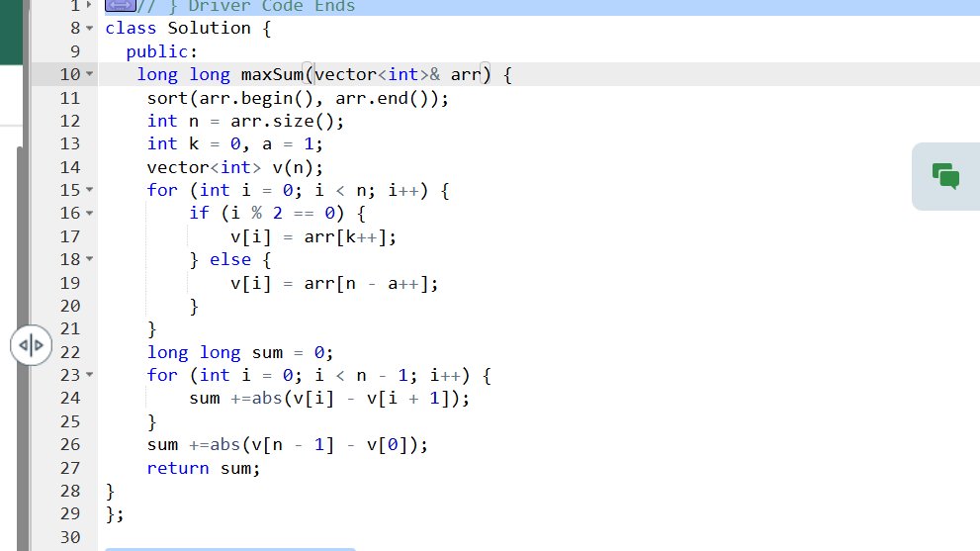The image size is (980, 551).
Task: Click 'sort(arr.begin(), arr.end());' statement
Action: [298, 98]
